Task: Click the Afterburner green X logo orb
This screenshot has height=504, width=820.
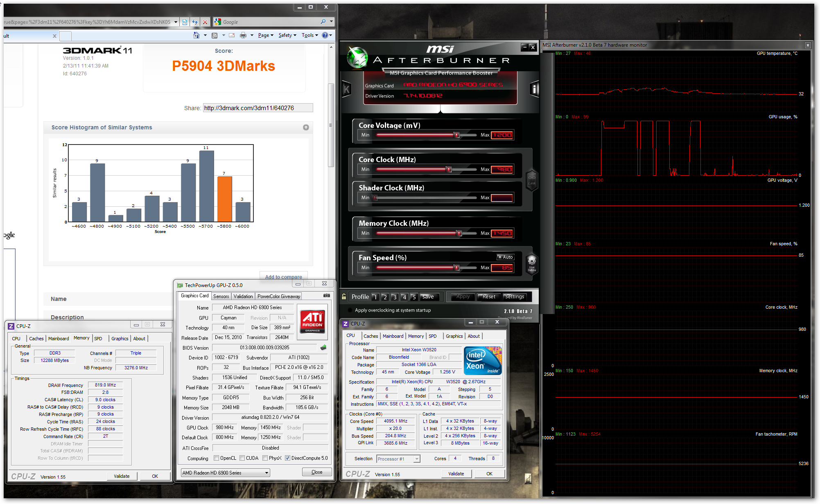Action: [357, 57]
